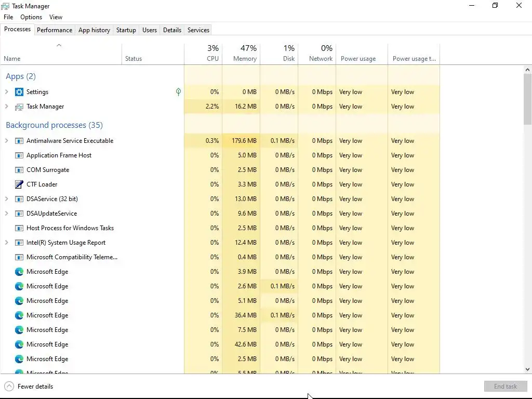Sort by the Name column header
Screen dimensions: 532x399
[x=61, y=54]
